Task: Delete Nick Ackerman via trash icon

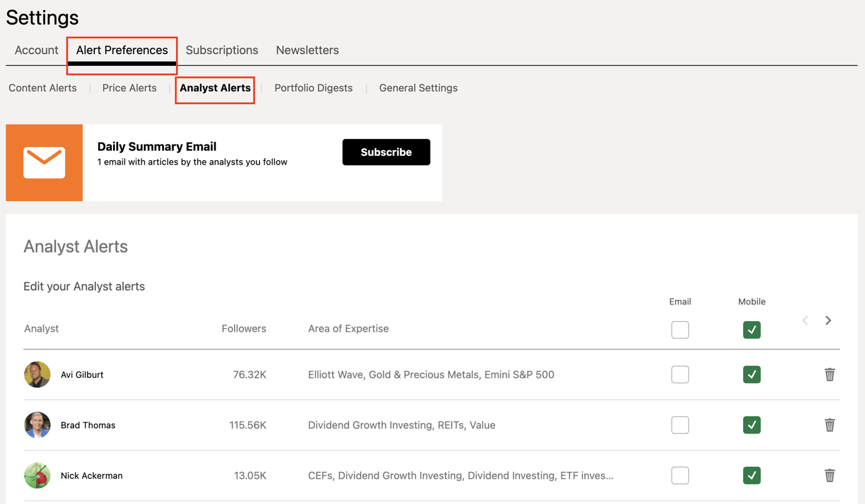Action: [x=830, y=475]
